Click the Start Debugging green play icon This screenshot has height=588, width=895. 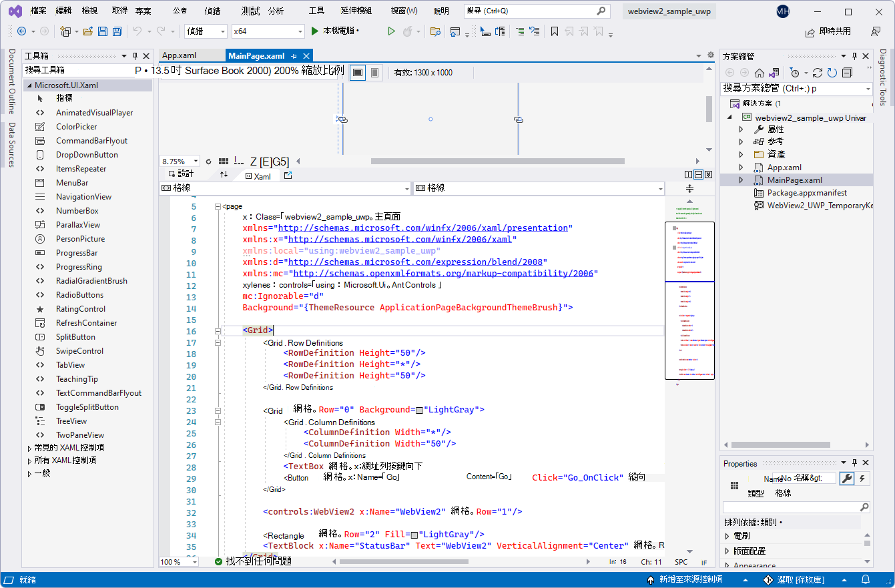[314, 31]
